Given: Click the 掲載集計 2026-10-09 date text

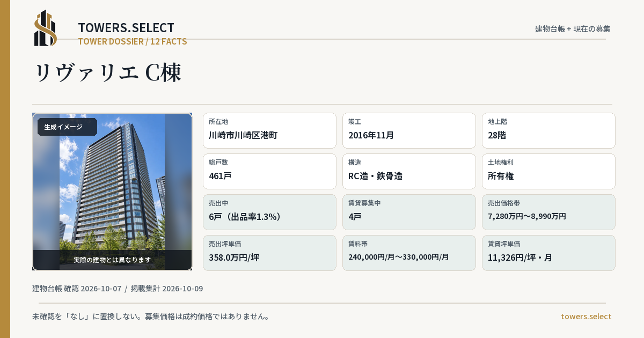Looking at the screenshot, I should 167,289.
